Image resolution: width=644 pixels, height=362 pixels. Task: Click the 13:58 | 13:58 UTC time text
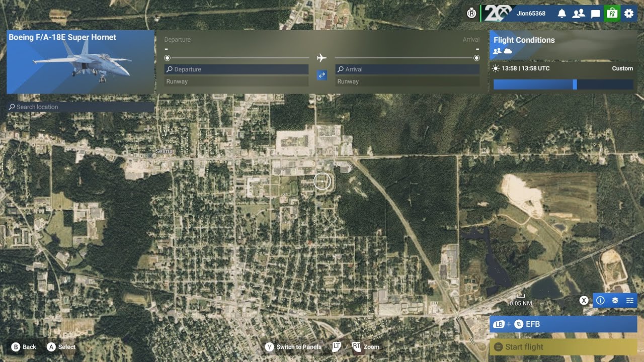(526, 68)
